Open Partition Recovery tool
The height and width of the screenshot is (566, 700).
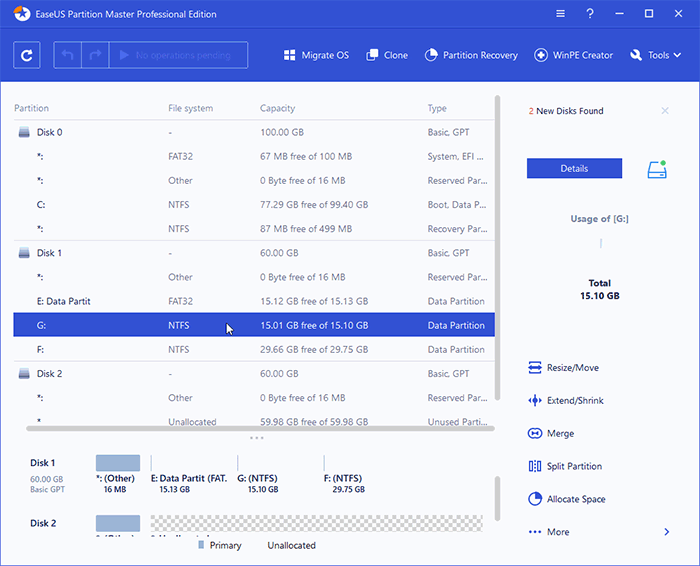coord(432,55)
